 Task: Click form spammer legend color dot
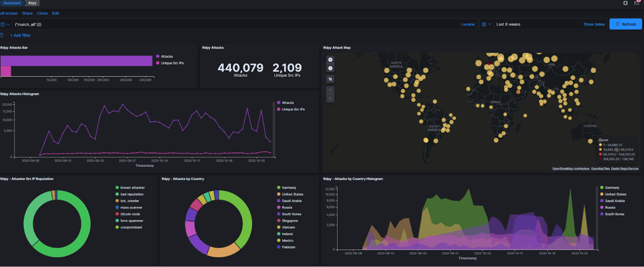[117, 220]
